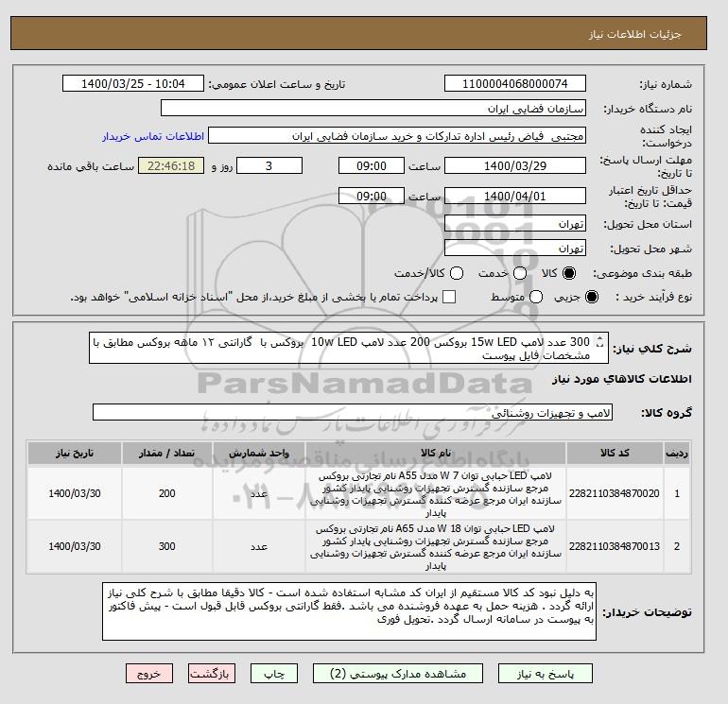This screenshot has height=704, width=728.
Task: Click the response deadline date 1400/03/29
Action: (x=515, y=165)
